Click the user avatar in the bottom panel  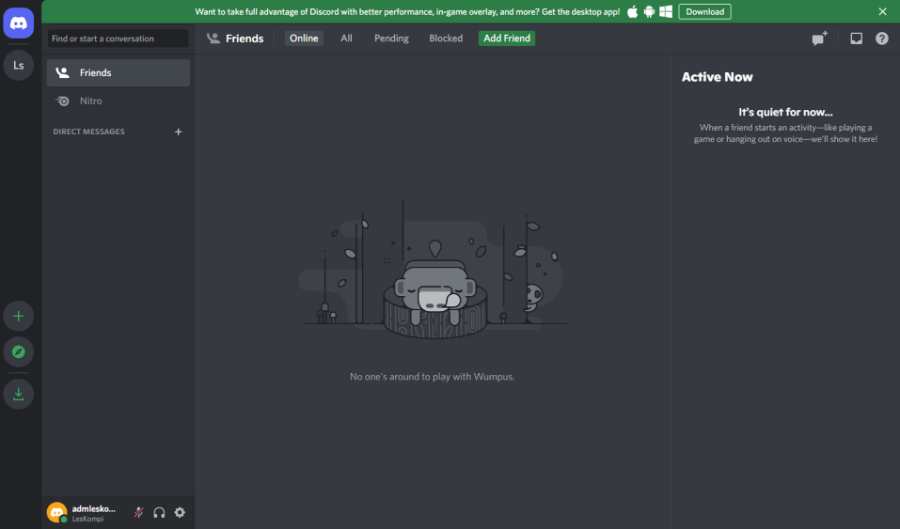(x=57, y=512)
